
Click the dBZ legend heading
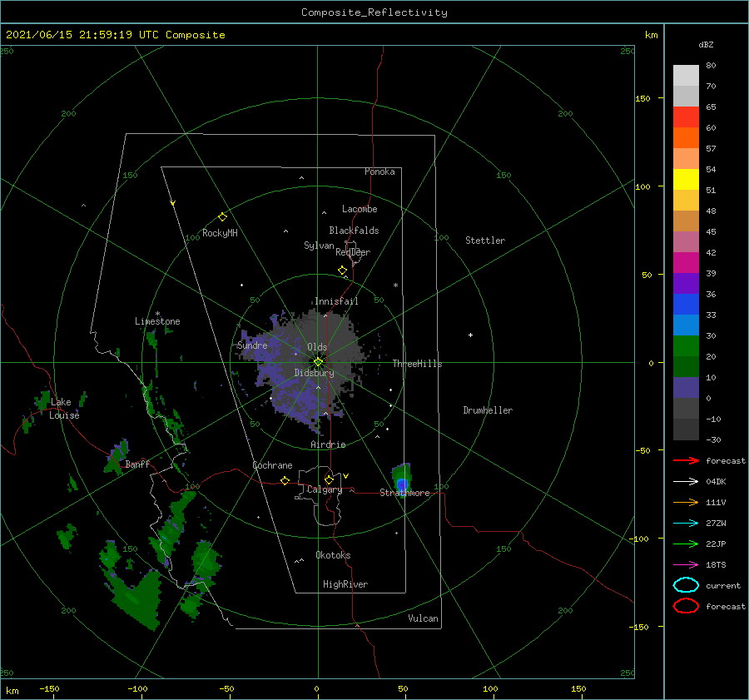(x=706, y=44)
